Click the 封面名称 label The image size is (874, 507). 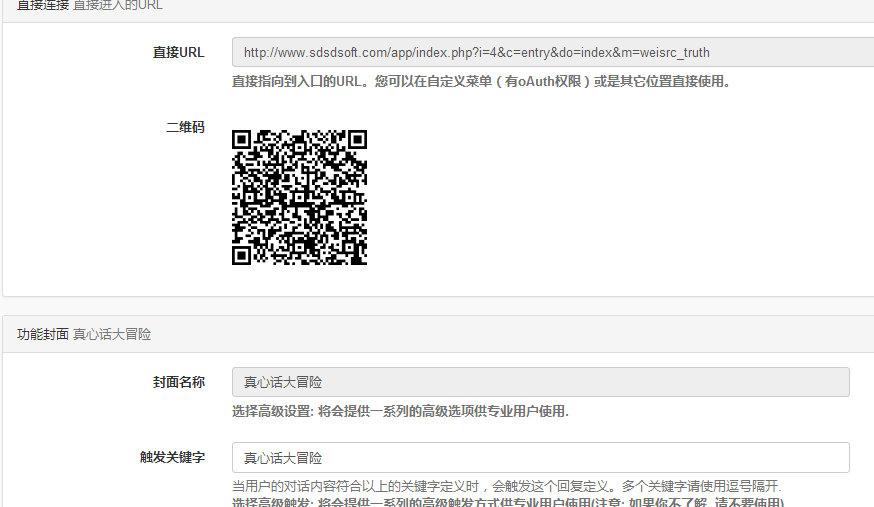pos(178,382)
